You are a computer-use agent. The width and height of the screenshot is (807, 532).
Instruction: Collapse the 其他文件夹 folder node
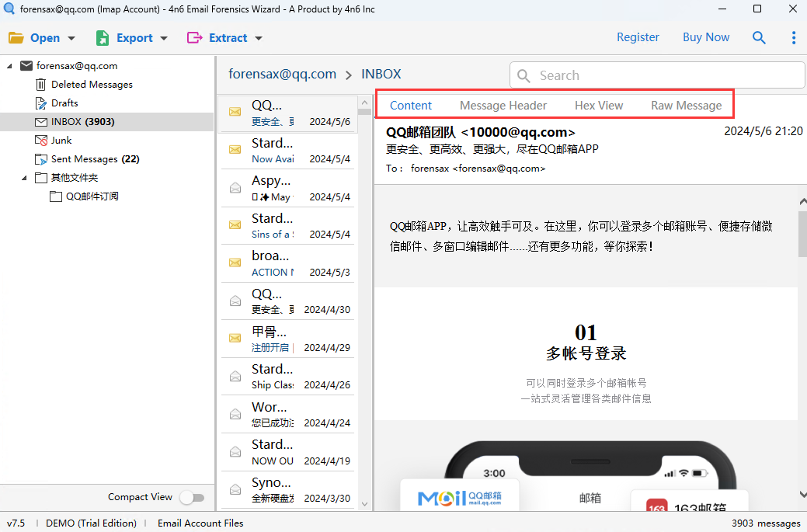pyautogui.click(x=24, y=178)
